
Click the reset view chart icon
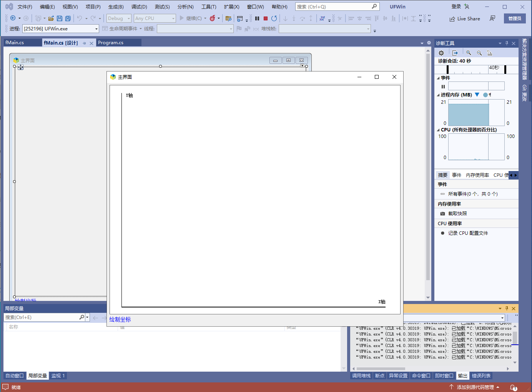490,53
